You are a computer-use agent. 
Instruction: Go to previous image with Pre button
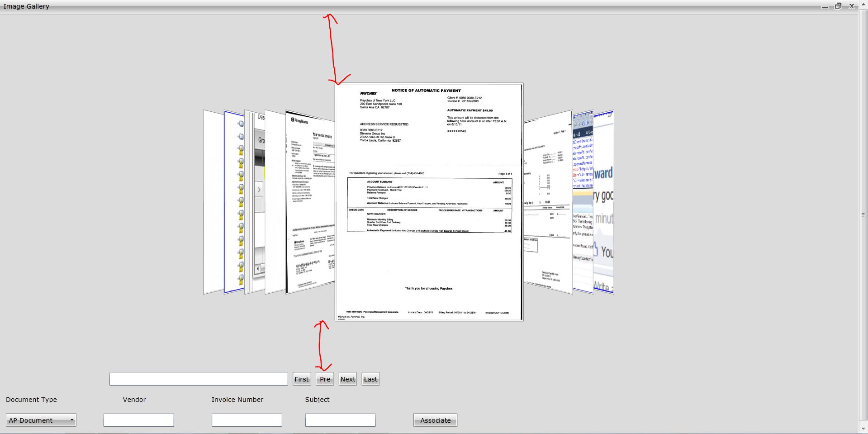pos(325,379)
